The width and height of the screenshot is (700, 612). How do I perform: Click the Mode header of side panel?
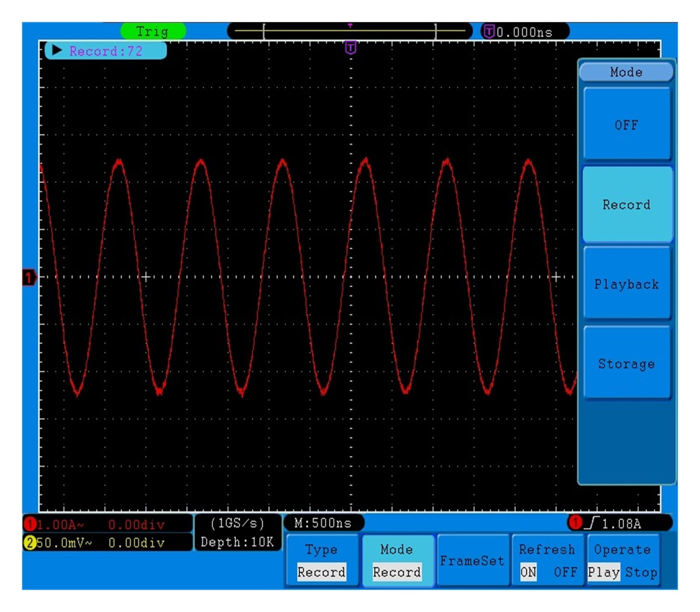[x=626, y=72]
